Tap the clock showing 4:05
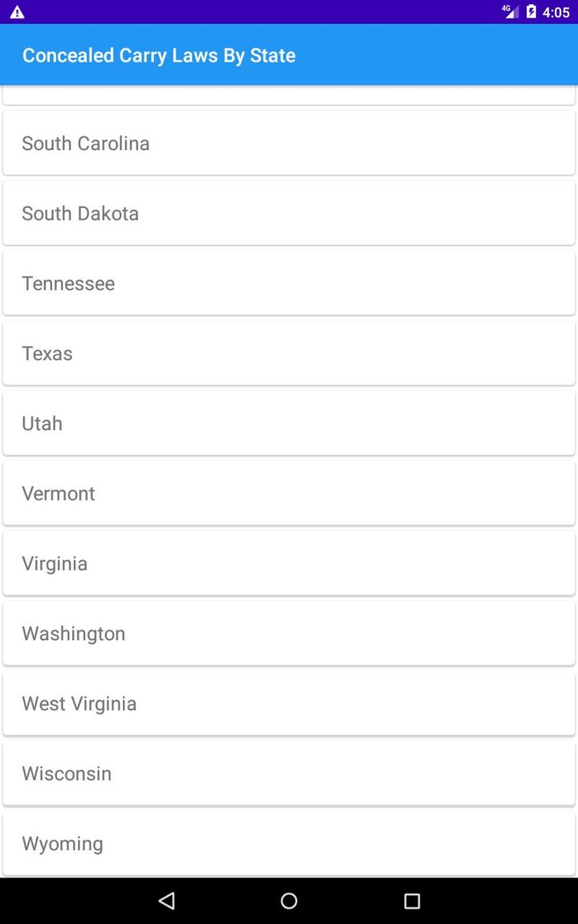This screenshot has width=578, height=924. [556, 12]
